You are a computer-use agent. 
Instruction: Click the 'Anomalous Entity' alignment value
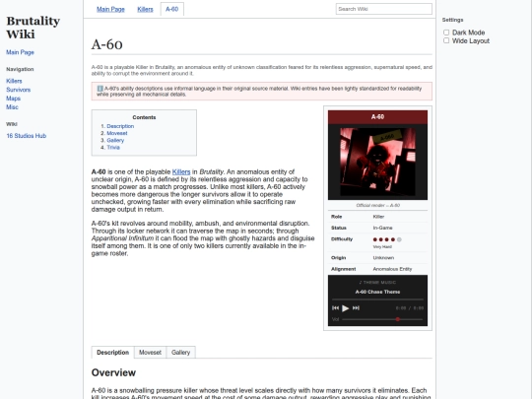(x=392, y=269)
